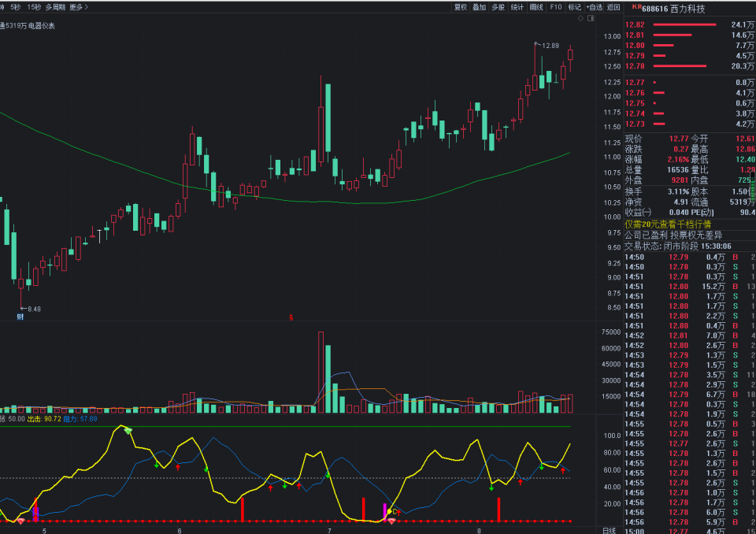Select the 15秒 timeframe tab

[34, 7]
